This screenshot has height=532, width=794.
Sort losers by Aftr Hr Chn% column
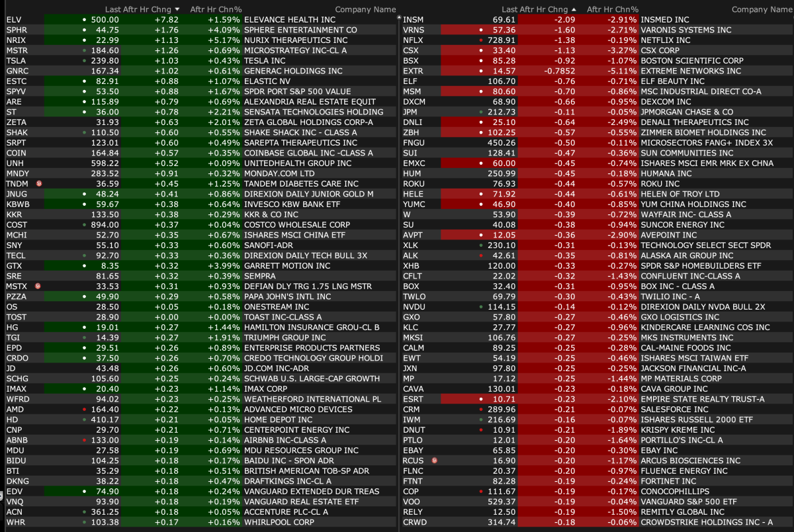coord(612,9)
